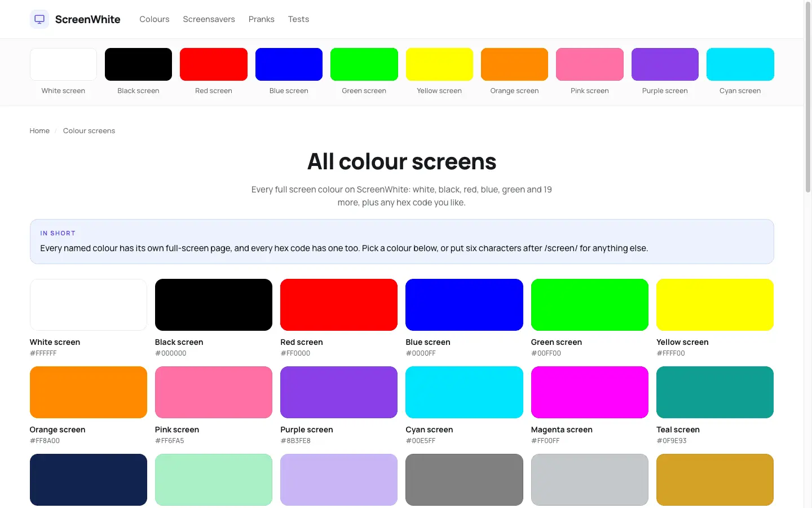Select the top-strip white swatch
The width and height of the screenshot is (812, 508).
click(x=63, y=64)
